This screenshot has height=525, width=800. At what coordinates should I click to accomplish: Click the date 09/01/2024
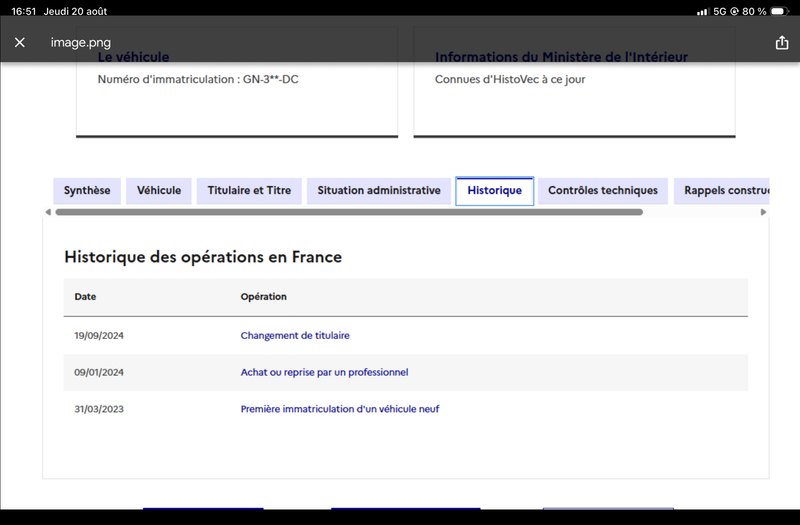coord(99,372)
